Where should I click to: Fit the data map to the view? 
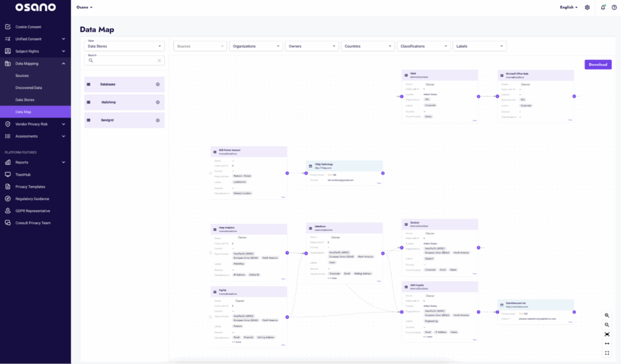(x=606, y=334)
